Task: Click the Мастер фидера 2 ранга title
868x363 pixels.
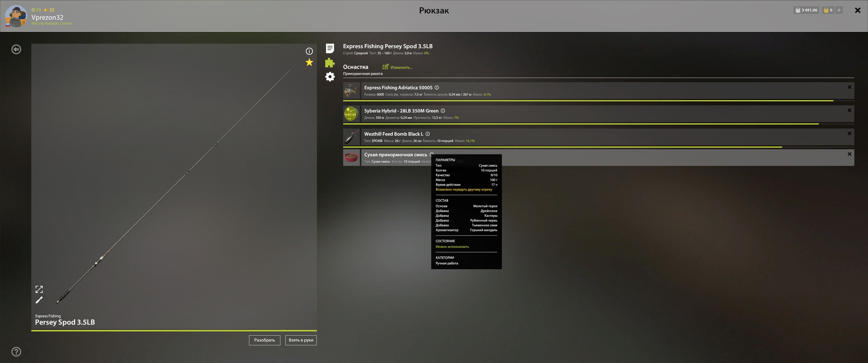Action: pyautogui.click(x=52, y=23)
